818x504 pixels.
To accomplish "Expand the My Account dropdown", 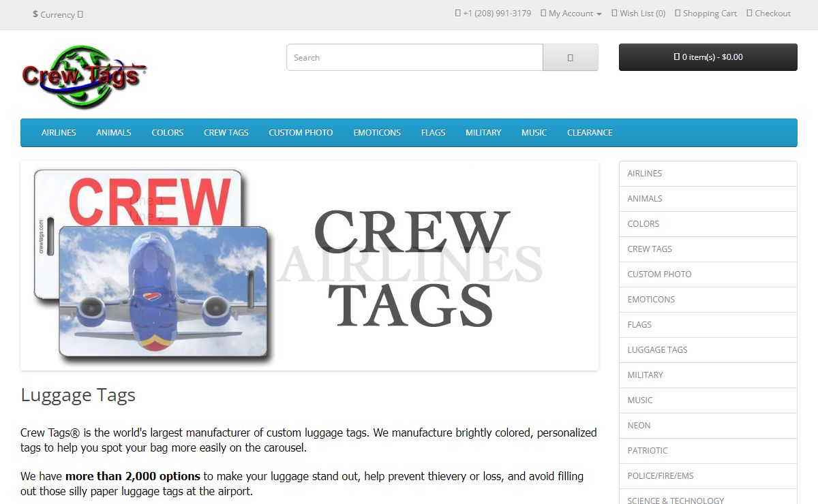I will (571, 14).
